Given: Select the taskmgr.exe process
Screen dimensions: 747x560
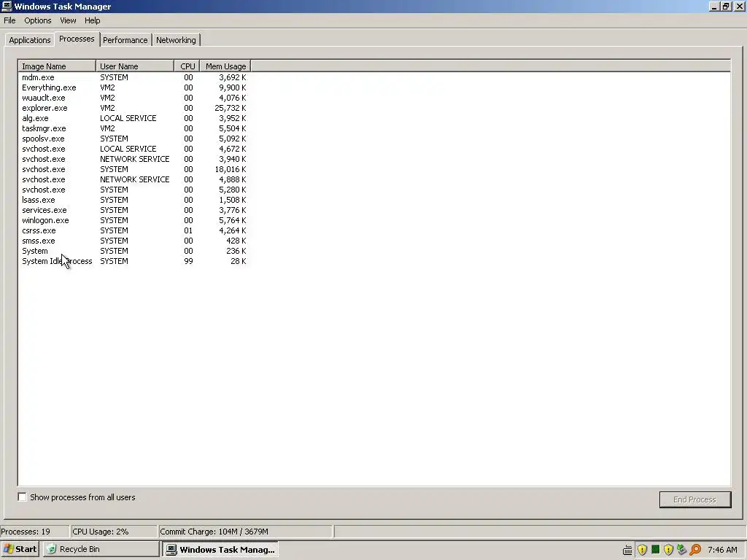Looking at the screenshot, I should [x=134, y=128].
